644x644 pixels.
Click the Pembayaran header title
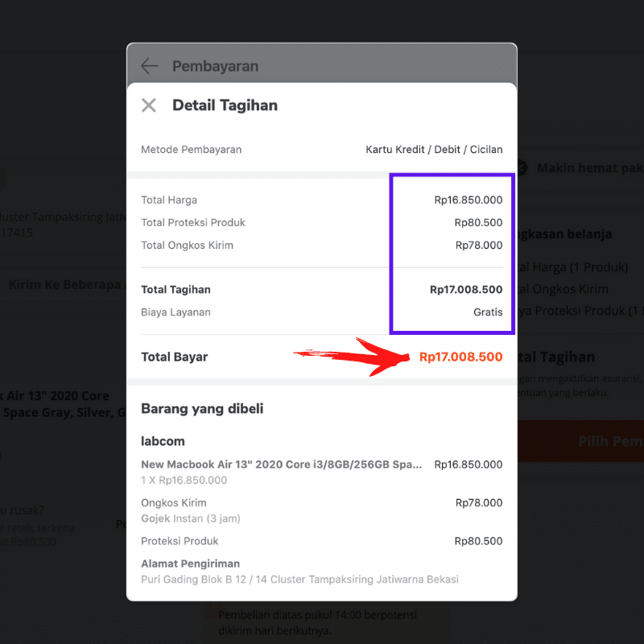(x=215, y=66)
